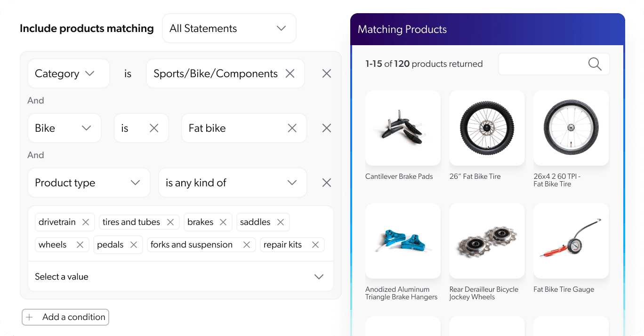
Task: Click the product search input field
Action: coord(541,64)
